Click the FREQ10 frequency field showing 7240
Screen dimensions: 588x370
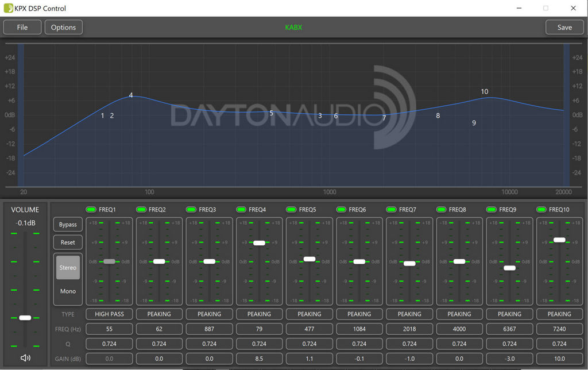pyautogui.click(x=559, y=329)
